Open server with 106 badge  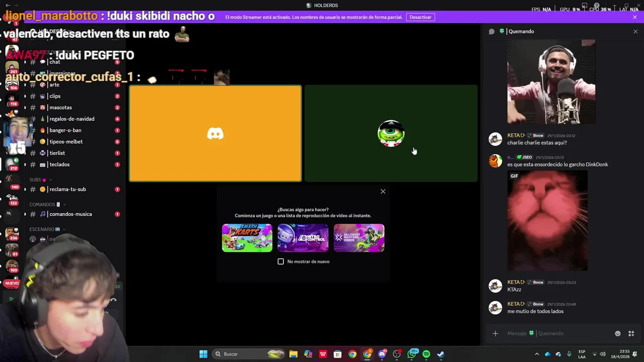coord(12,83)
